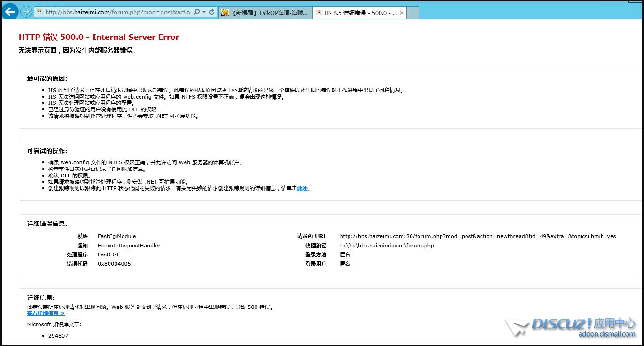644x346 pixels.
Task: Click the error code 0x80004005 value
Action: point(114,264)
